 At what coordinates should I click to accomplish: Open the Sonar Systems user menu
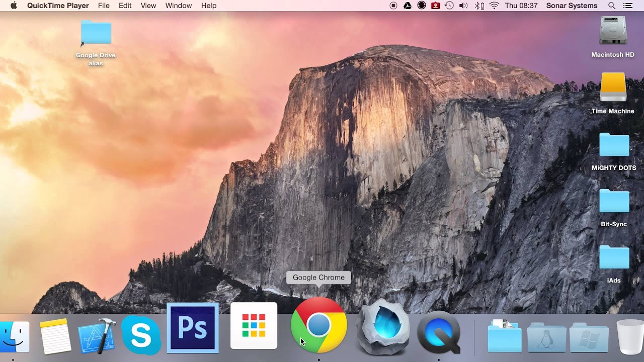(572, 6)
